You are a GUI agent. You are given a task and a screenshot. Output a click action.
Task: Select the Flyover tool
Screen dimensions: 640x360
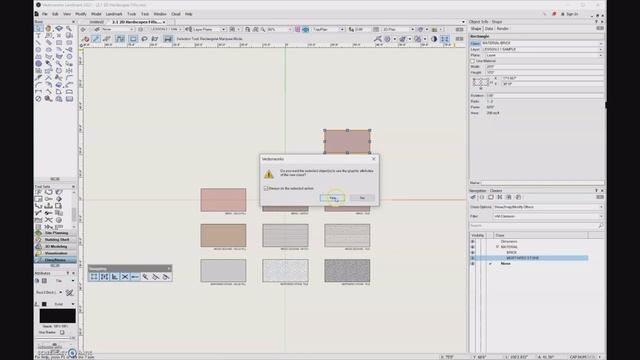[59, 29]
